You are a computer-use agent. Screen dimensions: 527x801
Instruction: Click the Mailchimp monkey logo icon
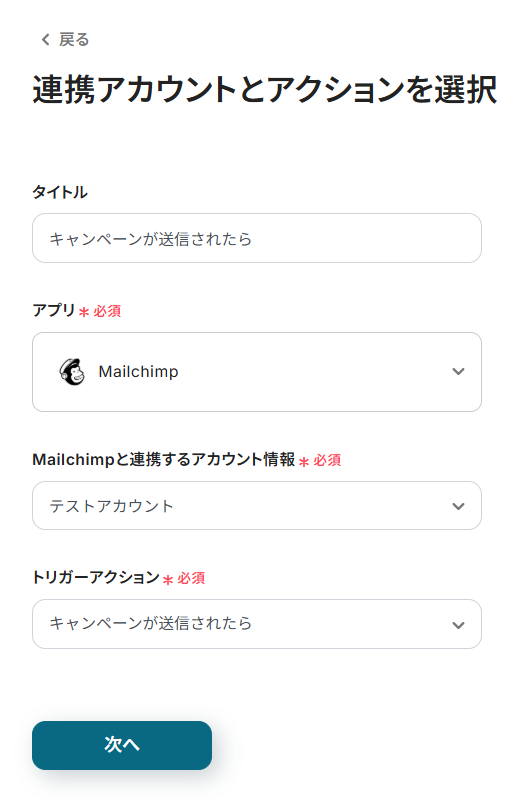coord(72,371)
